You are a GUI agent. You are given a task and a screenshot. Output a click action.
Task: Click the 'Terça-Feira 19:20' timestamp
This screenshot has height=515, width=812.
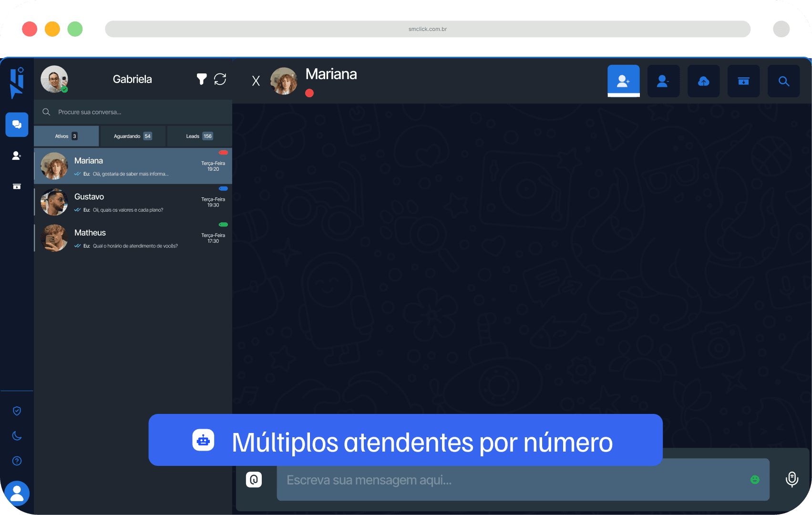tap(213, 166)
